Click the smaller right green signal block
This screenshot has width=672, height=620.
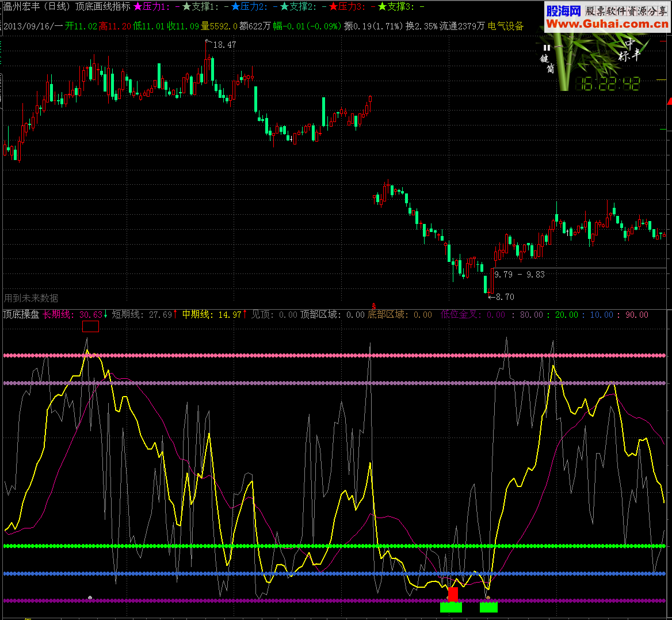tap(488, 607)
